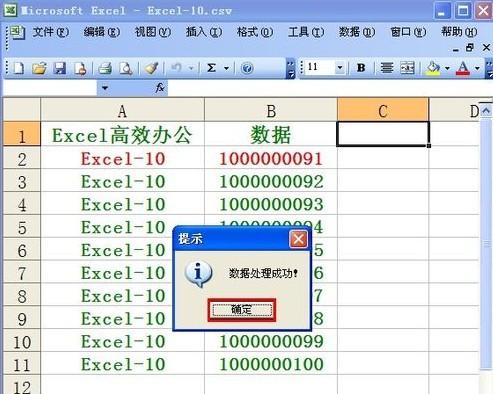
Task: Open a file with the folder icon
Action: click(x=39, y=68)
